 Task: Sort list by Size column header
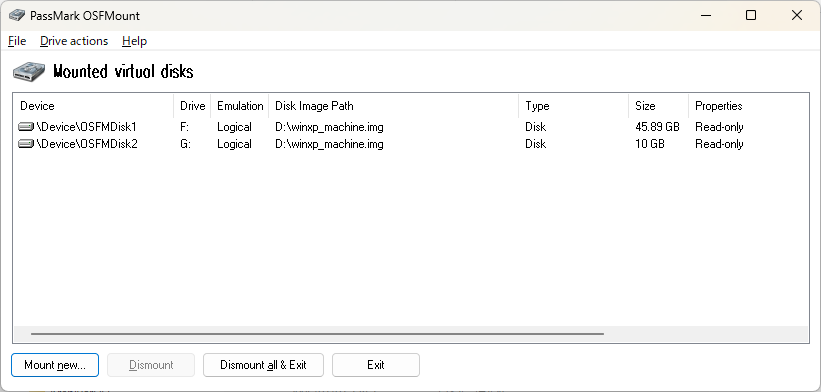[x=658, y=106]
